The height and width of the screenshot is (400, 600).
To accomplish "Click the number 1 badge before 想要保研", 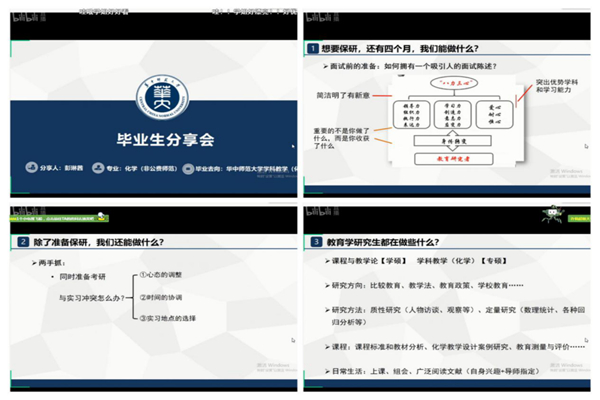I will click(314, 49).
